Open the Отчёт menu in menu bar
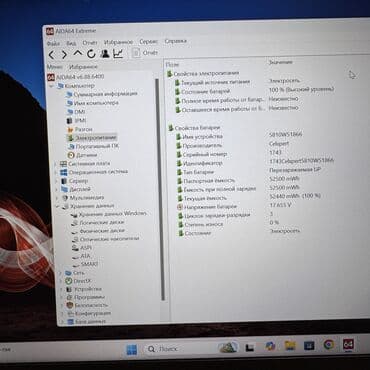The width and height of the screenshot is (370, 370). (x=90, y=43)
